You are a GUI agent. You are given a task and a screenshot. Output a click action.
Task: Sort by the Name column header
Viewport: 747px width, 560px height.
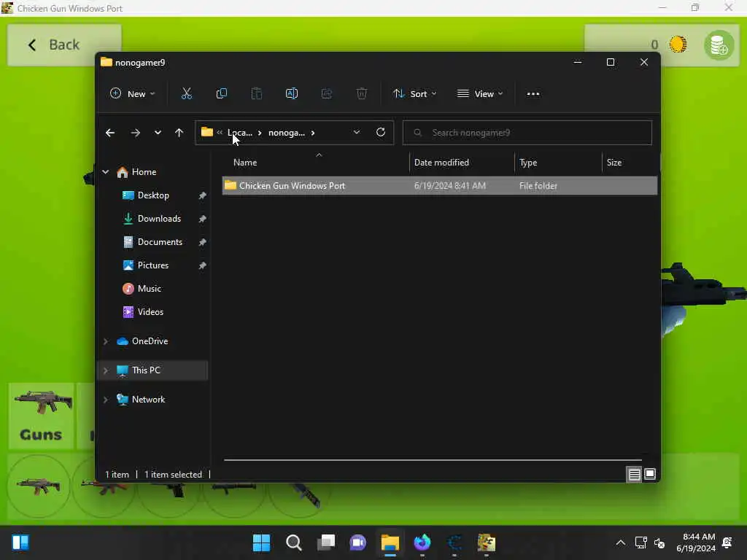pos(245,163)
